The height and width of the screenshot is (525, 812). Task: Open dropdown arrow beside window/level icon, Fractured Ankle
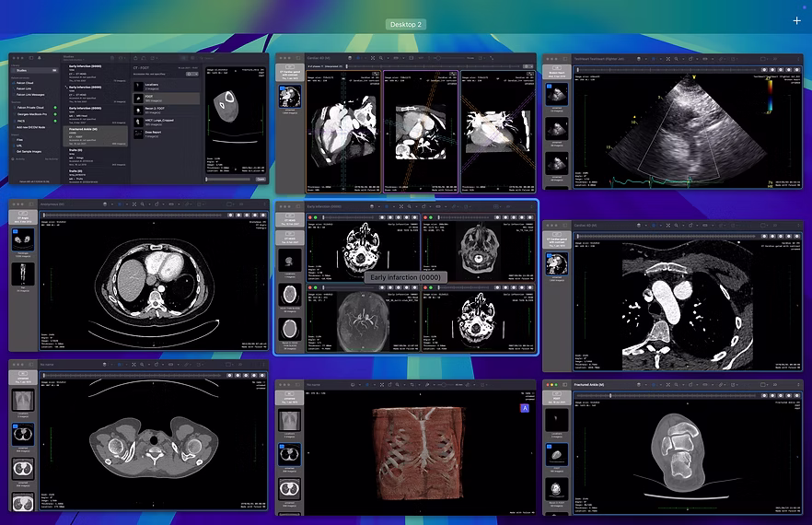[645, 385]
